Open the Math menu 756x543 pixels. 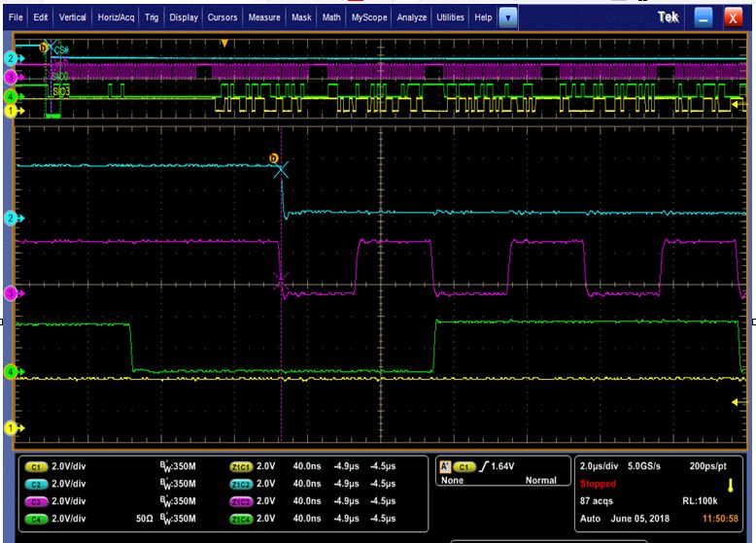331,17
